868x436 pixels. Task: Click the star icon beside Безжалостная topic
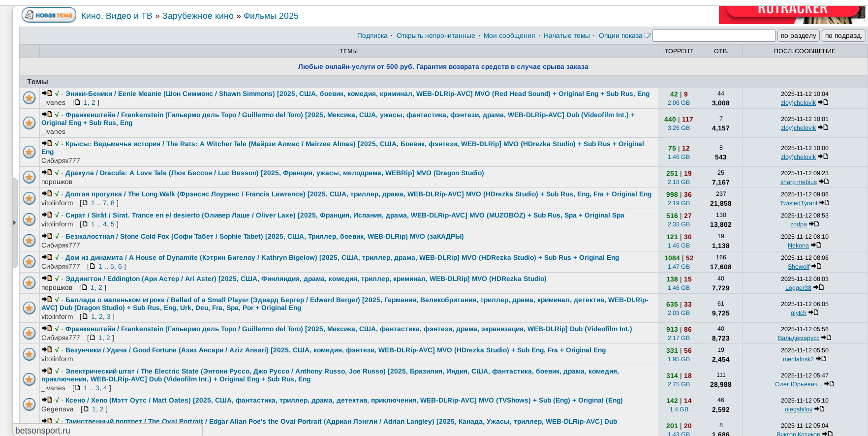point(30,241)
